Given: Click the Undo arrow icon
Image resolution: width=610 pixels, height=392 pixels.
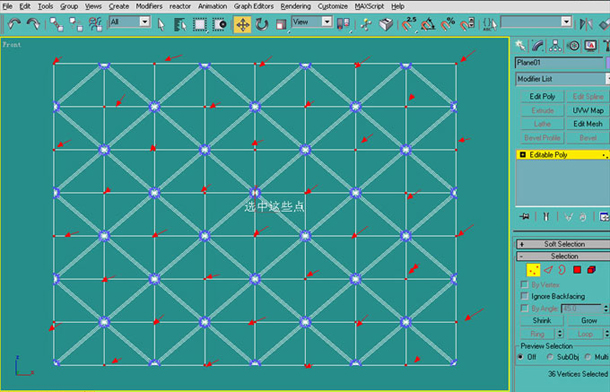Looking at the screenshot, I should coord(14,24).
